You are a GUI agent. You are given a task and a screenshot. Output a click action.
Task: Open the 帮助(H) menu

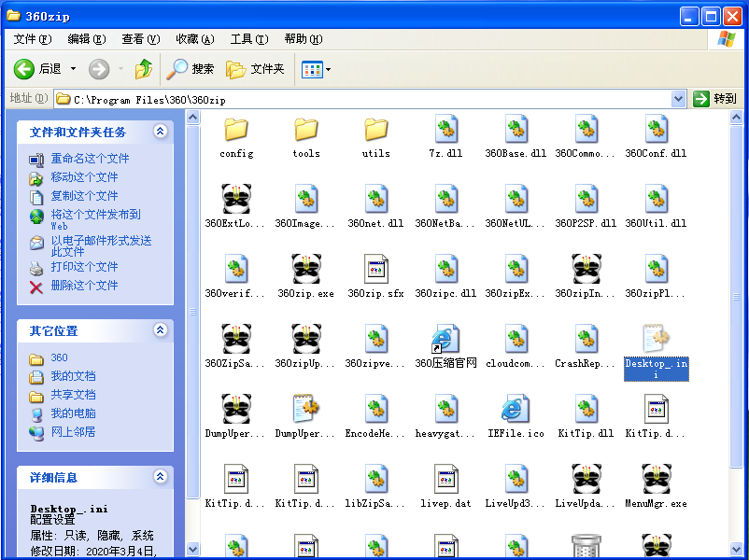(304, 39)
